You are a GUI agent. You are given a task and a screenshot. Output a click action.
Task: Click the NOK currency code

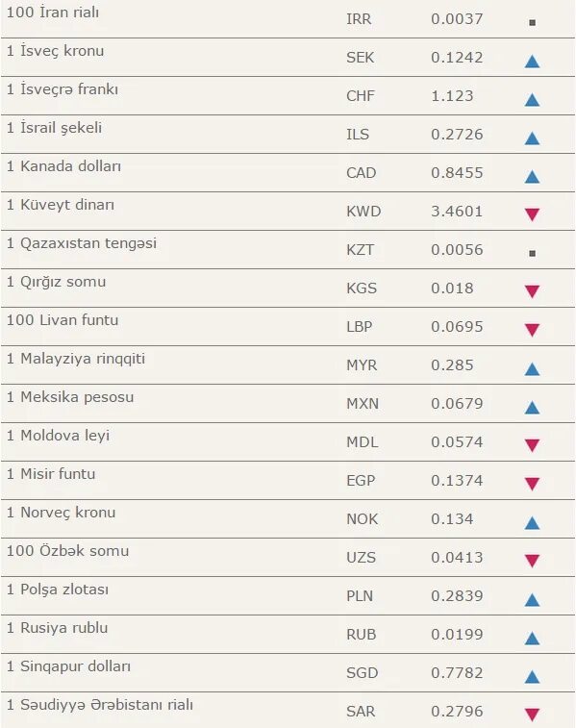tap(362, 518)
